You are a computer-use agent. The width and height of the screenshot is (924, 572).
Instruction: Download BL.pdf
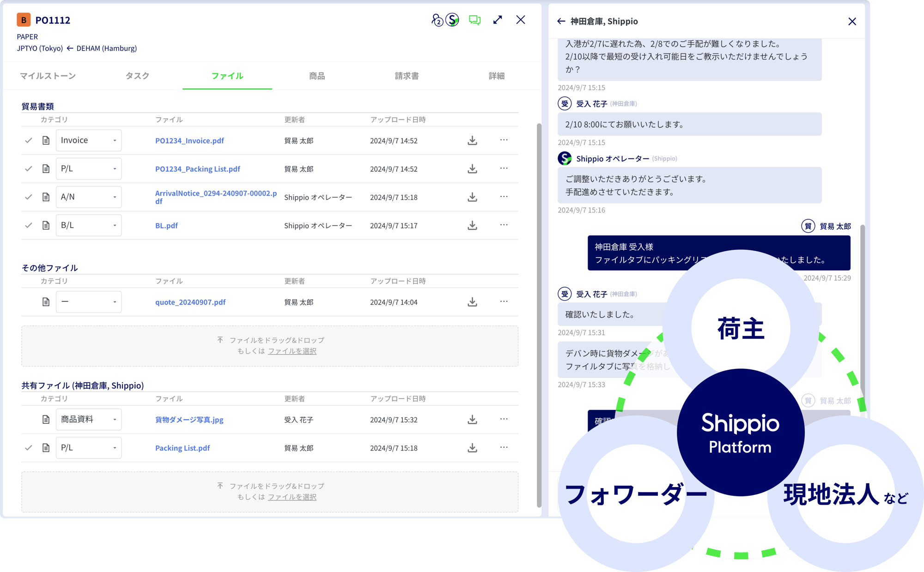coord(472,225)
